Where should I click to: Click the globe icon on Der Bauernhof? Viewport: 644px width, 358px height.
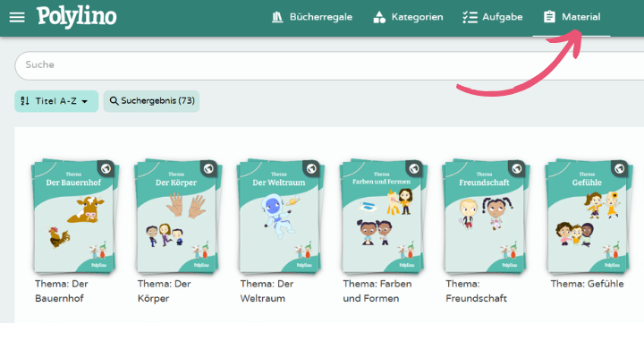pos(106,168)
